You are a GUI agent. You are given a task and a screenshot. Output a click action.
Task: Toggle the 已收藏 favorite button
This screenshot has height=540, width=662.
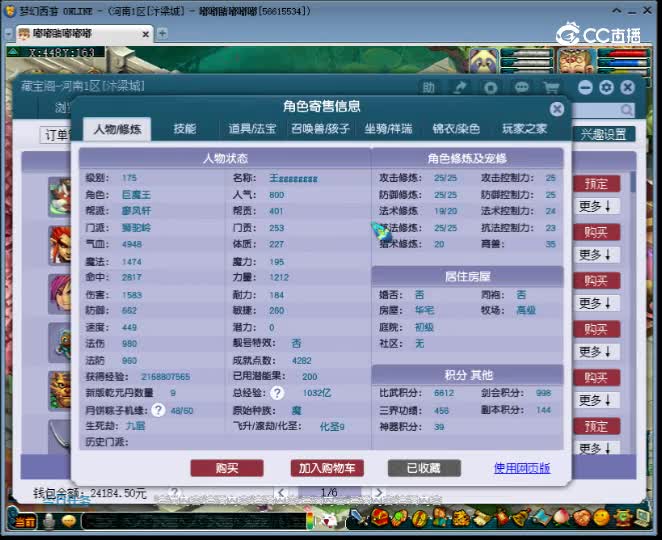(x=424, y=468)
